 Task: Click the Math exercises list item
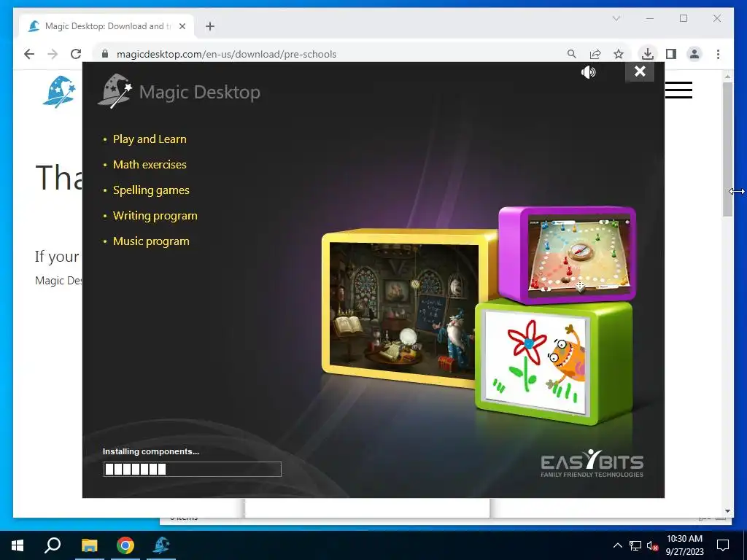pos(150,165)
